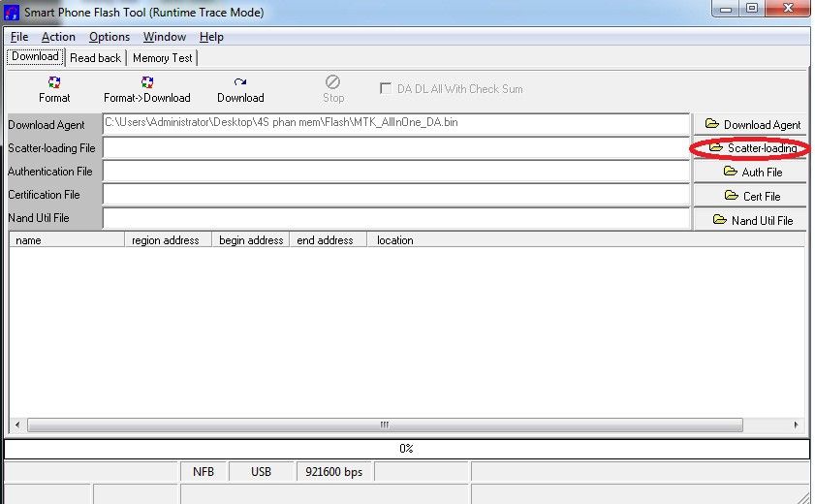The height and width of the screenshot is (504, 815).
Task: Click the 921600 bps status entry
Action: coord(334,472)
